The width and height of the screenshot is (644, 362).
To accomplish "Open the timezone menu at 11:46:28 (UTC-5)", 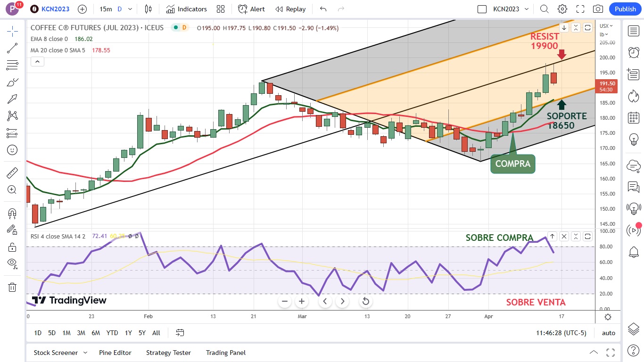I will 561,333.
